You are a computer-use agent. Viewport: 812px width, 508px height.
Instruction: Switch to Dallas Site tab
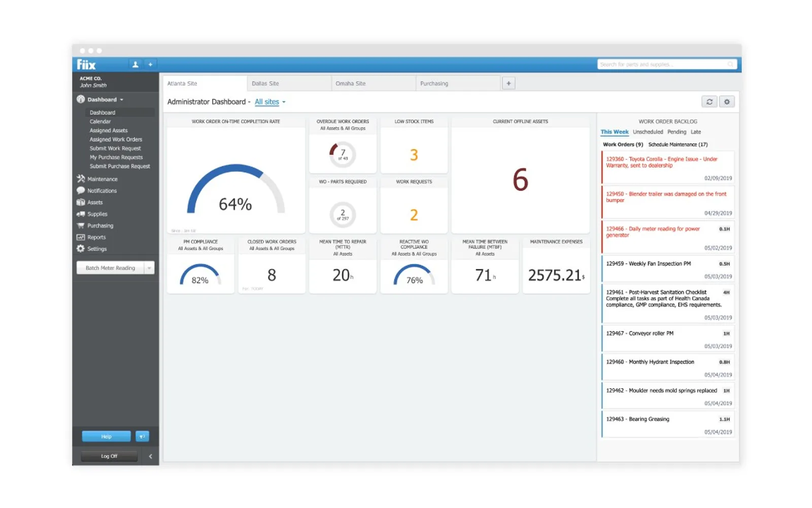tap(289, 83)
